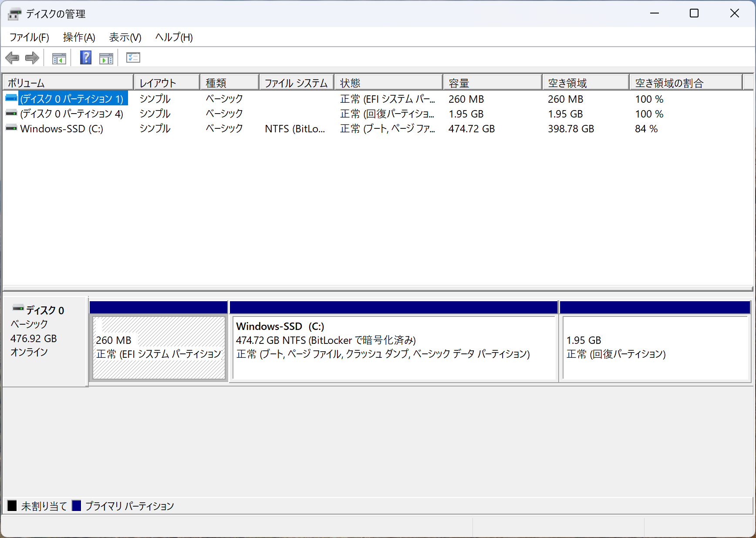The image size is (756, 538).
Task: Select the (ディスク 0 パーティション 4) volume row
Action: coord(72,114)
